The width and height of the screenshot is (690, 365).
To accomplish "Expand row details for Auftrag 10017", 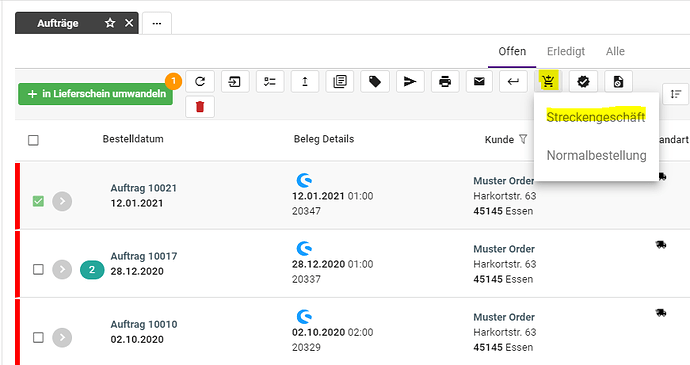I will 62,269.
